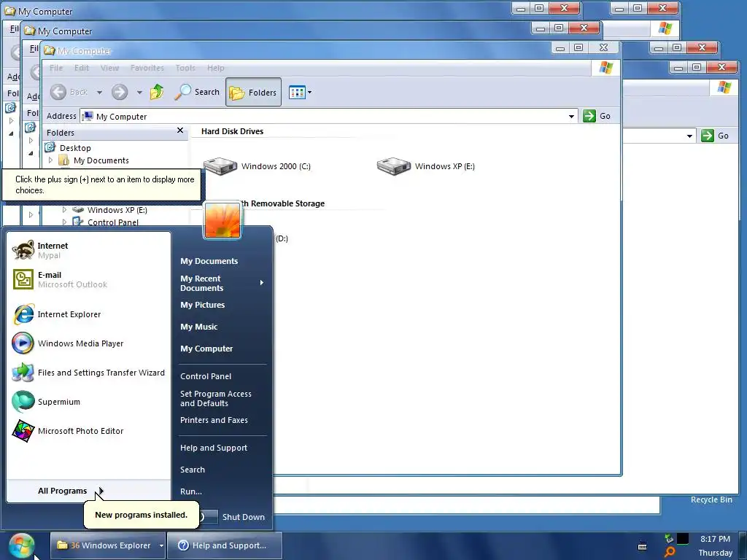This screenshot has height=560, width=747.
Task: Open Microsoft Photo Editor
Action: tap(88, 431)
